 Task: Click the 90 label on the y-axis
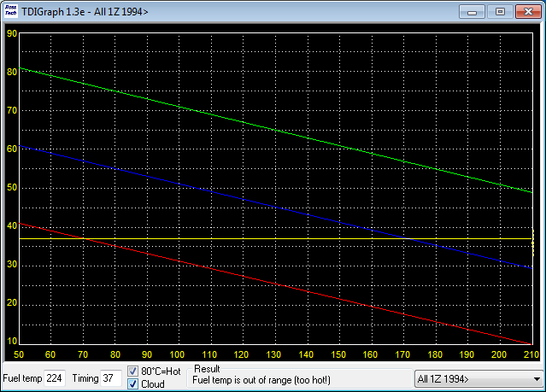(11, 33)
